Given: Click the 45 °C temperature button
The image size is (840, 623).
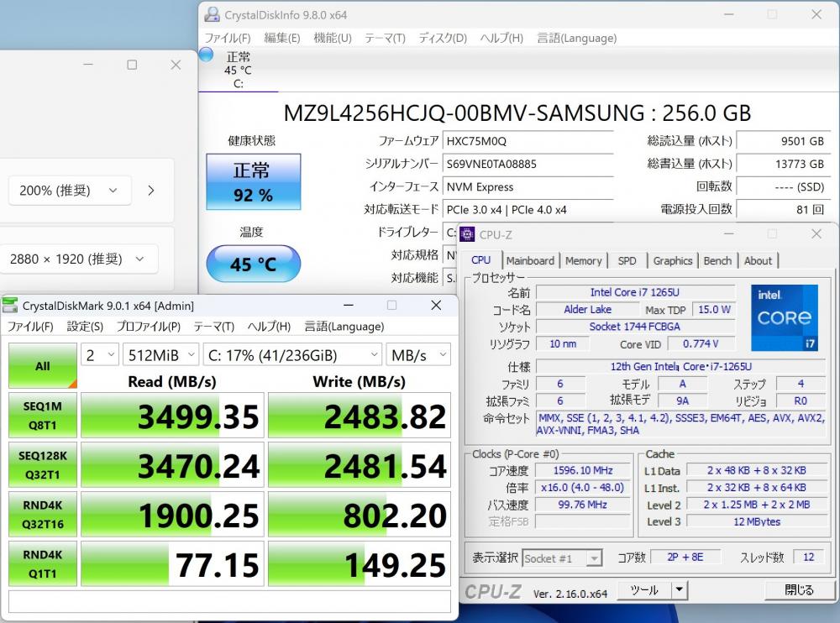Looking at the screenshot, I should (254, 264).
